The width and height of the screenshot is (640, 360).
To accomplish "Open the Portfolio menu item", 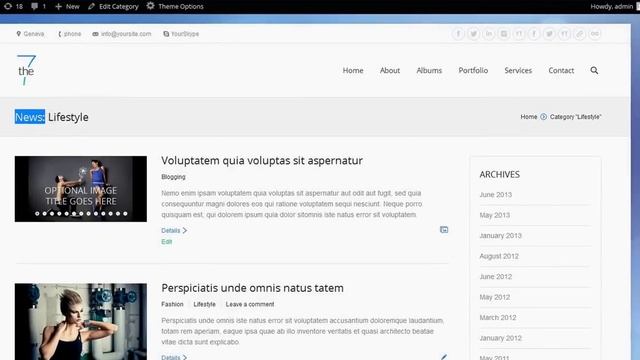I will (x=473, y=71).
